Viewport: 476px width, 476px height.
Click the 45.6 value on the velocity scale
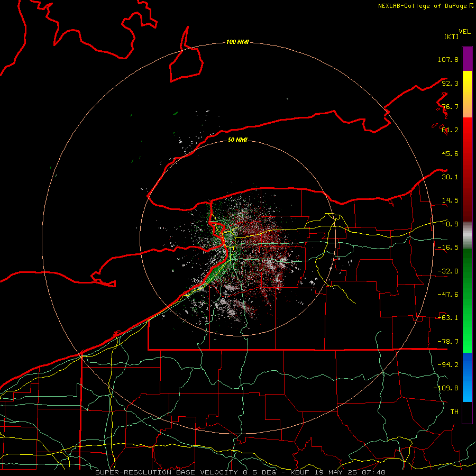coord(450,153)
